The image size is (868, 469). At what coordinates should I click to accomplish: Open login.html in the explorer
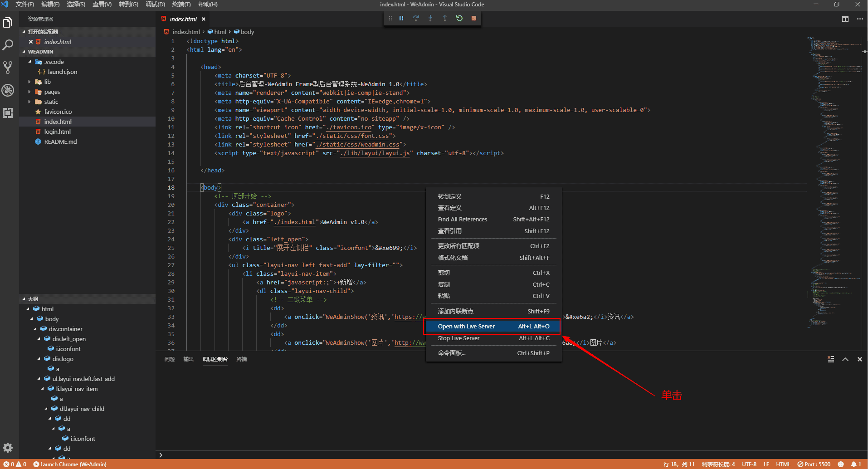[x=57, y=132]
